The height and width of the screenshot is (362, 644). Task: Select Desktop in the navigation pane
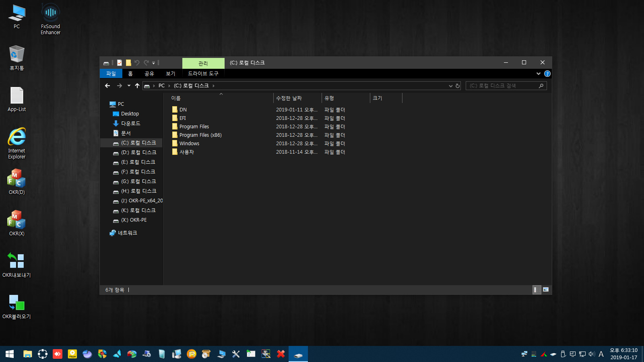(126, 114)
